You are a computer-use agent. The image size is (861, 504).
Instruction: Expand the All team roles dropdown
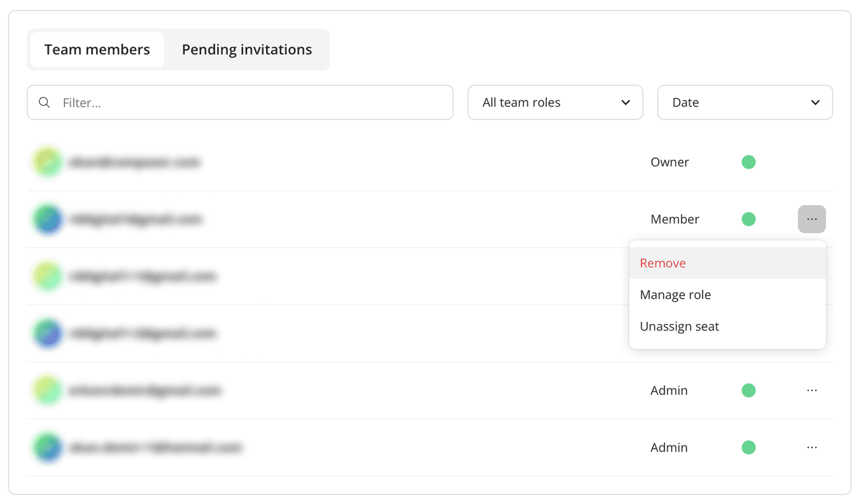pyautogui.click(x=555, y=103)
